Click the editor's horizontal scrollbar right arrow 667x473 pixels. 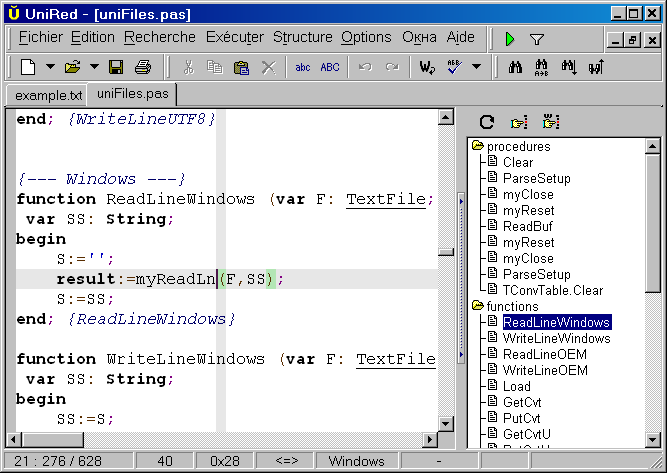[429, 440]
